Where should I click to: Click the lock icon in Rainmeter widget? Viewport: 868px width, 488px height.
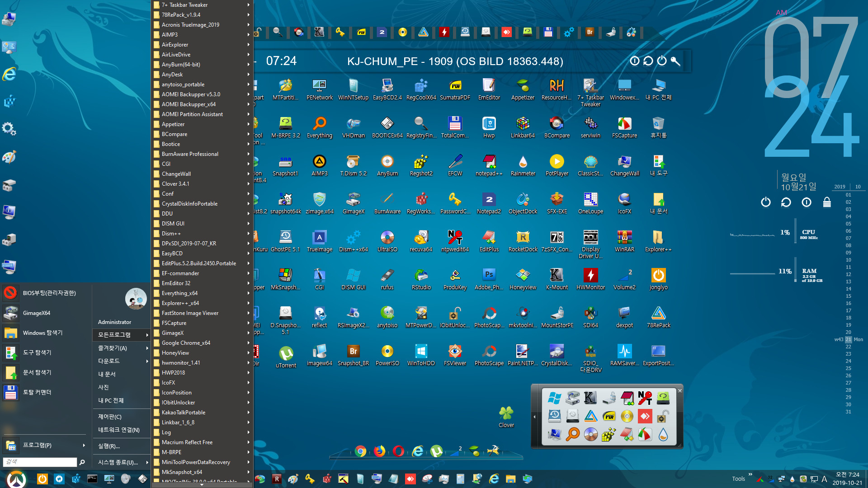click(x=826, y=202)
